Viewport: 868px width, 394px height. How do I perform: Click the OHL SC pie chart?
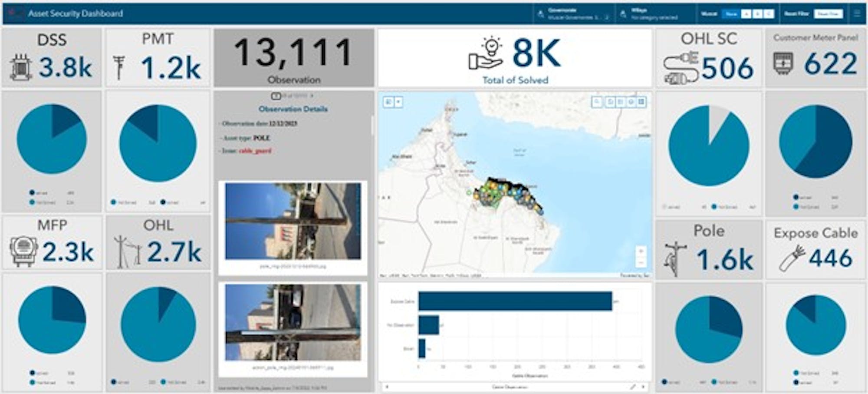pos(709,146)
